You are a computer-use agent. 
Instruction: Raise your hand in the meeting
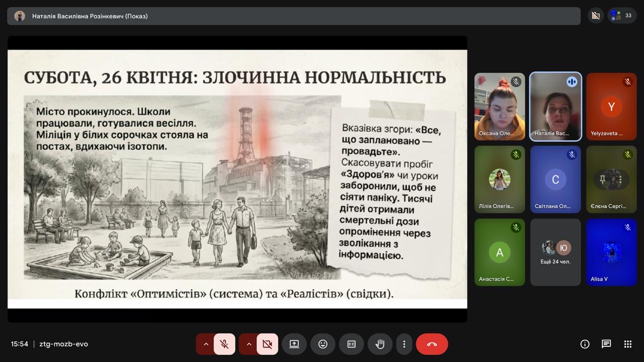pyautogui.click(x=380, y=344)
